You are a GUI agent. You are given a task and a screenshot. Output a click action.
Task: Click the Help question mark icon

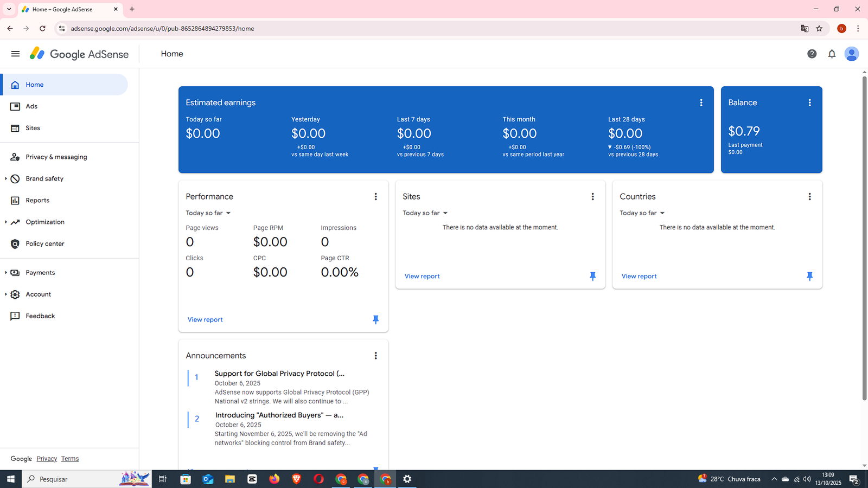[x=812, y=54]
